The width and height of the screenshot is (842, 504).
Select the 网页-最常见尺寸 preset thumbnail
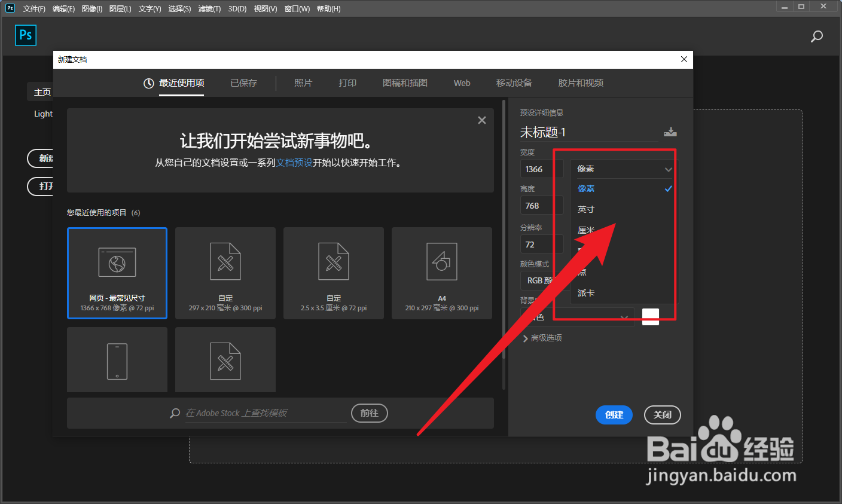pyautogui.click(x=117, y=273)
